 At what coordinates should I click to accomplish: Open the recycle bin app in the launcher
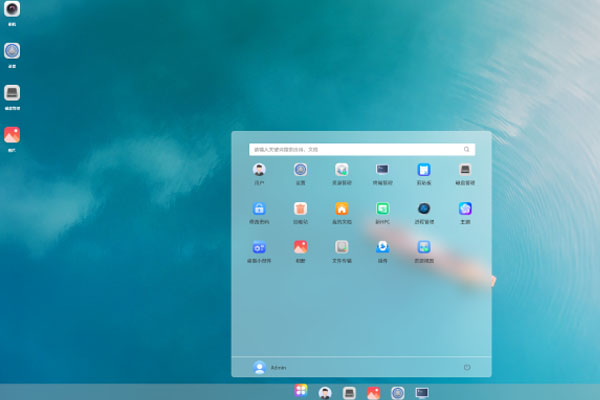[300, 208]
